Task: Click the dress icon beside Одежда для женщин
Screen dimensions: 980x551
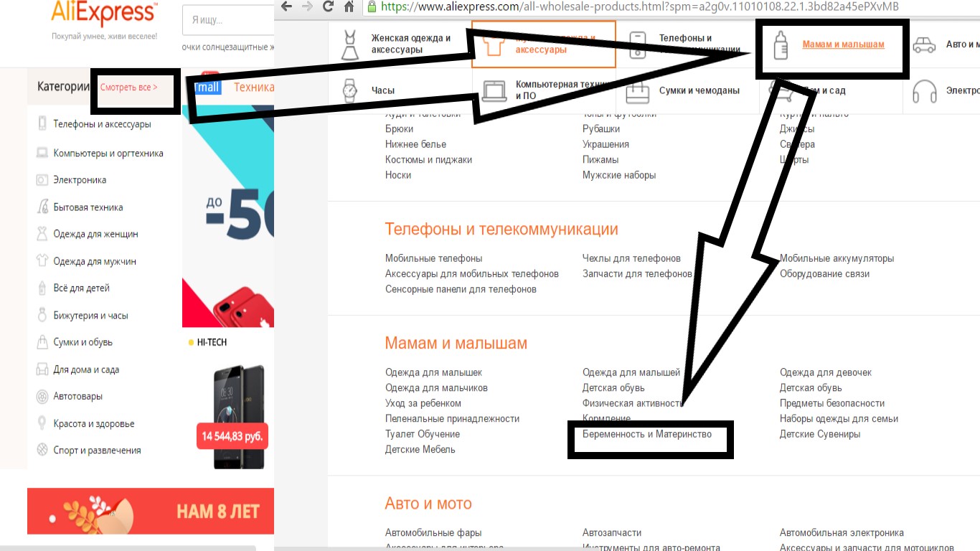Action: 42,234
